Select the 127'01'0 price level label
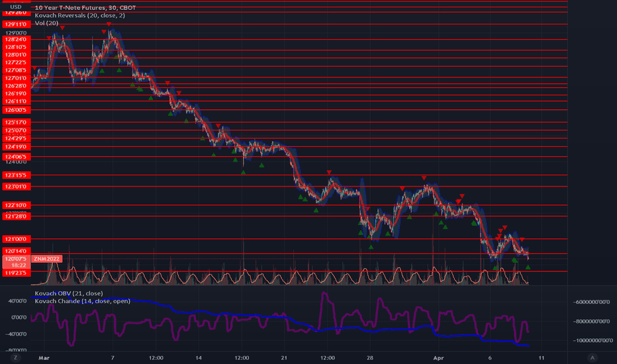617x364 pixels. pyautogui.click(x=16, y=78)
